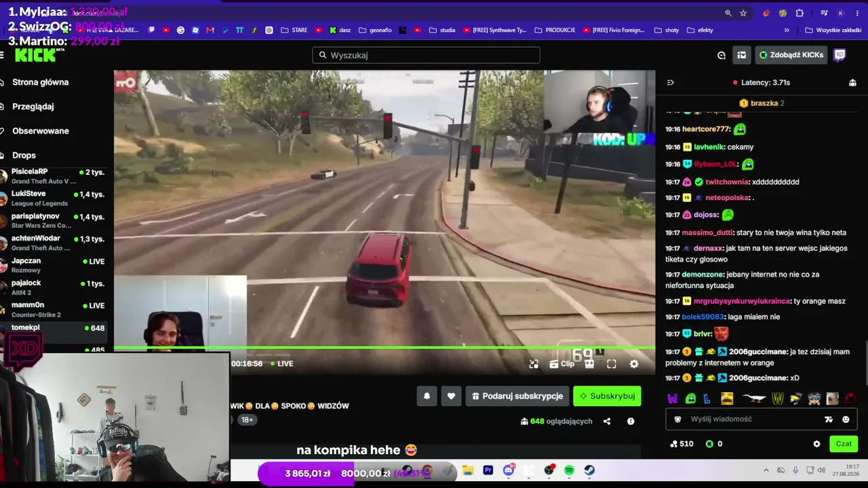Collapse the chat panel with arrow icon
Screen dimensions: 868x488
671,83
